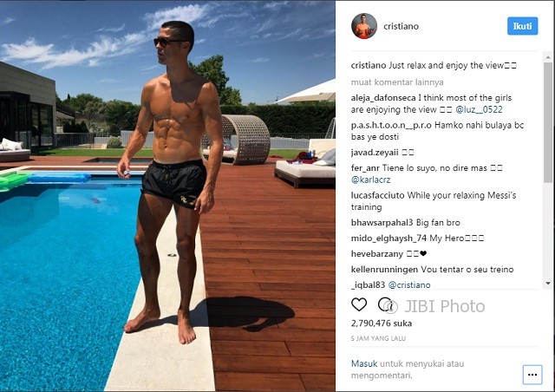Click the Masuk login link
Image resolution: width=555 pixels, height=392 pixels.
coord(364,363)
